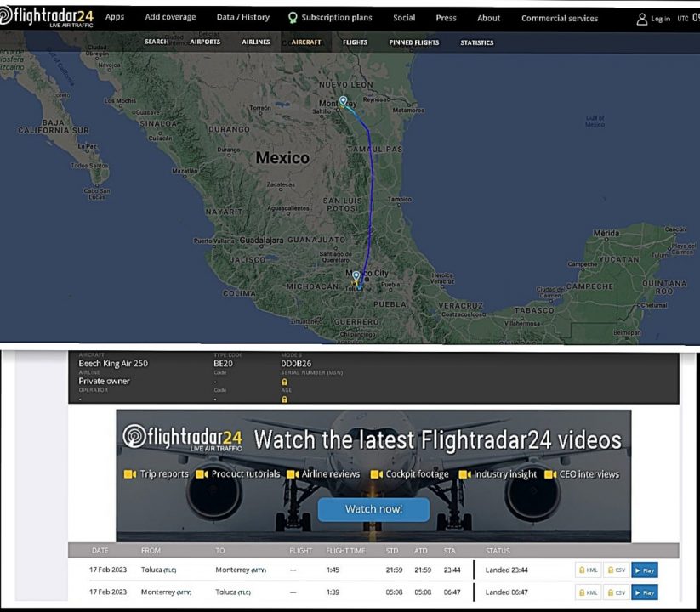Screen dimensions: 700x612
Task: Click the STATUS column header
Action: point(498,551)
